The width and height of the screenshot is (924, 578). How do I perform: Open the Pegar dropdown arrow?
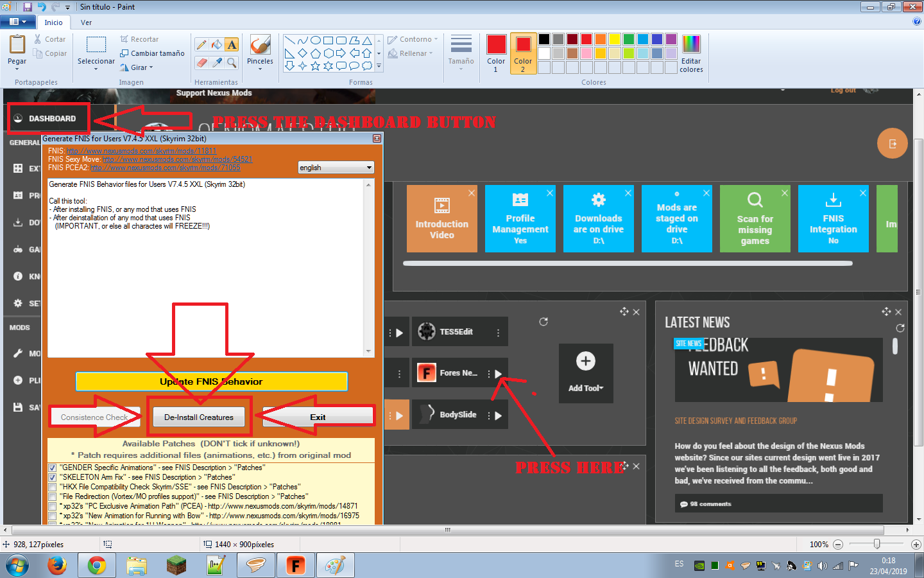[x=17, y=69]
